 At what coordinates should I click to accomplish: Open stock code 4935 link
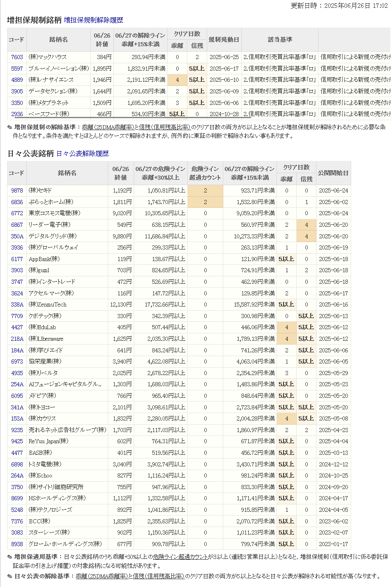pyautogui.click(x=17, y=373)
